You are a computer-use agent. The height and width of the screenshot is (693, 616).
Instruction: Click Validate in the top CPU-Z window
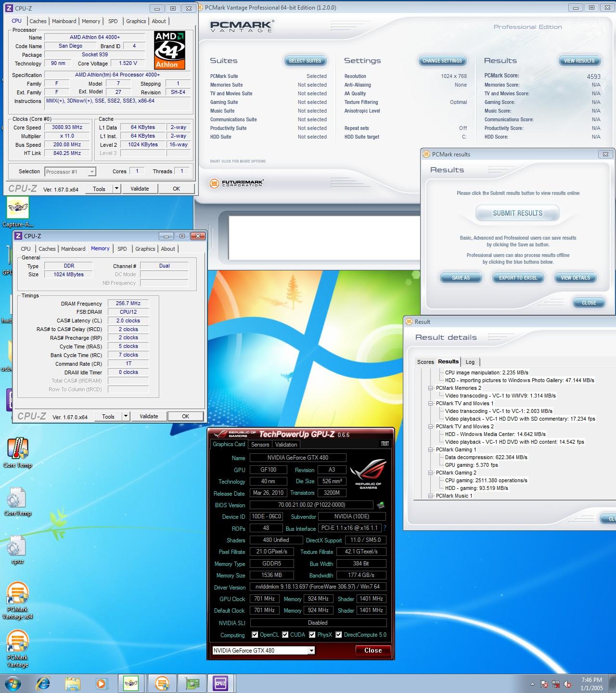140,189
